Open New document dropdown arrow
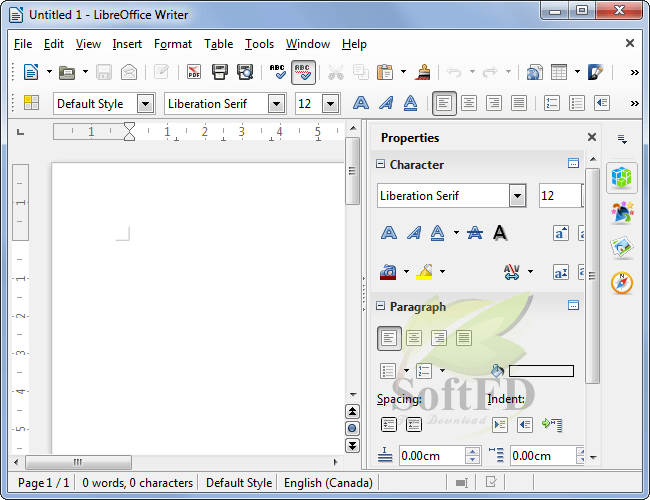The height and width of the screenshot is (500, 650). click(x=49, y=72)
